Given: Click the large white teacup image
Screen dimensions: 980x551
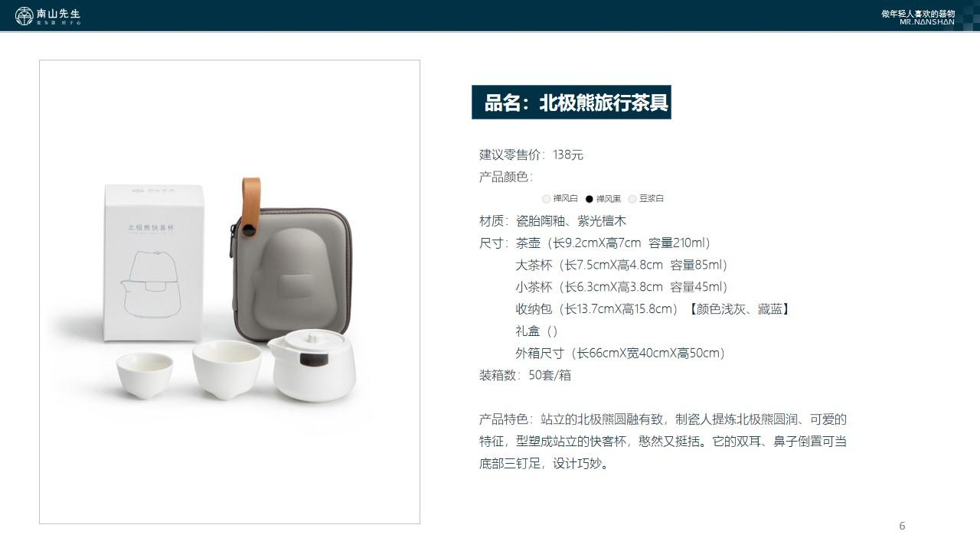Looking at the screenshot, I should tap(227, 370).
